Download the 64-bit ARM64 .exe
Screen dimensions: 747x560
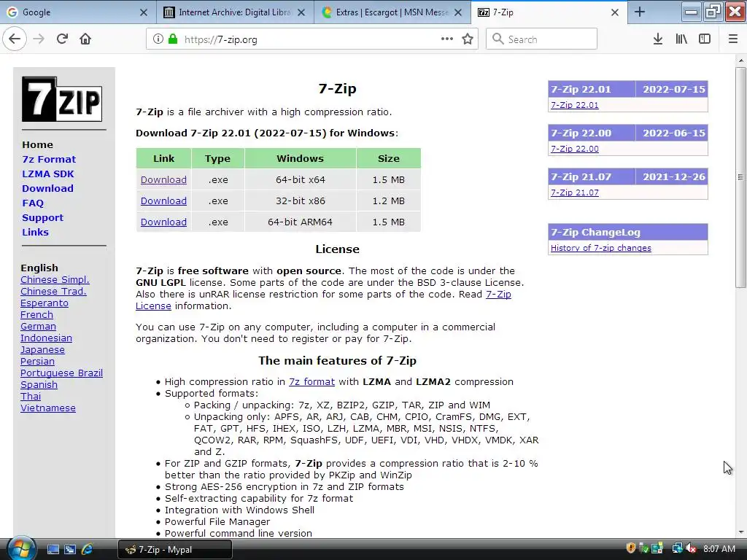coord(163,222)
